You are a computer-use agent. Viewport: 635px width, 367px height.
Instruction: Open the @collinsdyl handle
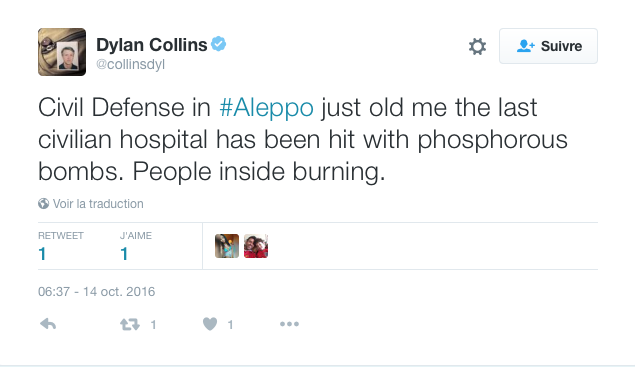coord(130,64)
